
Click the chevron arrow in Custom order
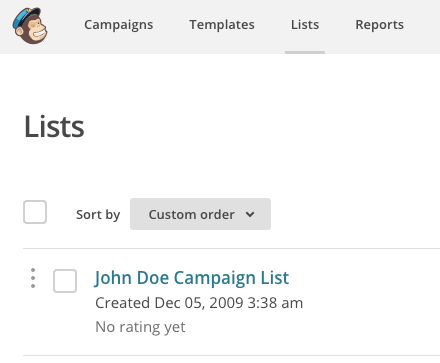pos(250,214)
